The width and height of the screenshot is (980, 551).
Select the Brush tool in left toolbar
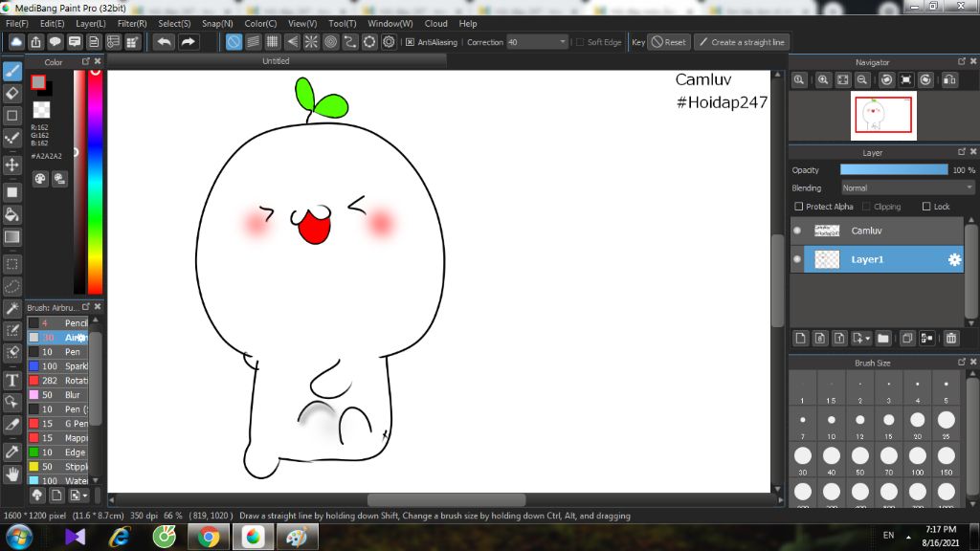[11, 71]
